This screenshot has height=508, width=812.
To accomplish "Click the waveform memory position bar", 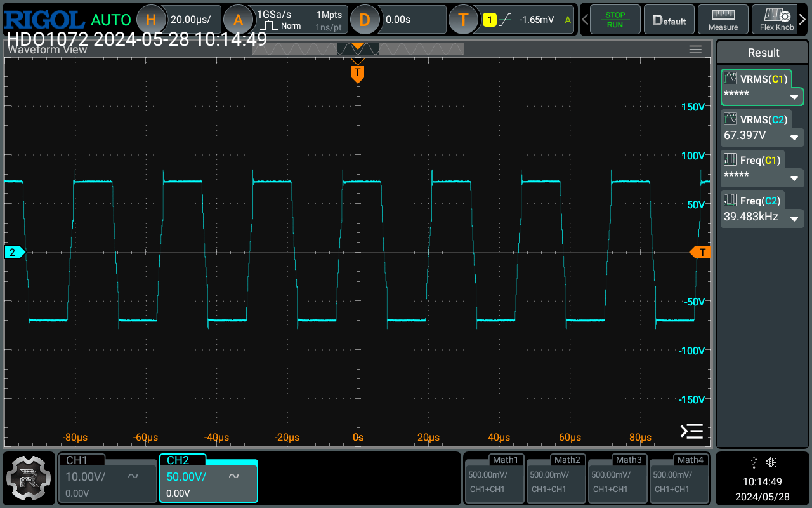I will pos(358,49).
